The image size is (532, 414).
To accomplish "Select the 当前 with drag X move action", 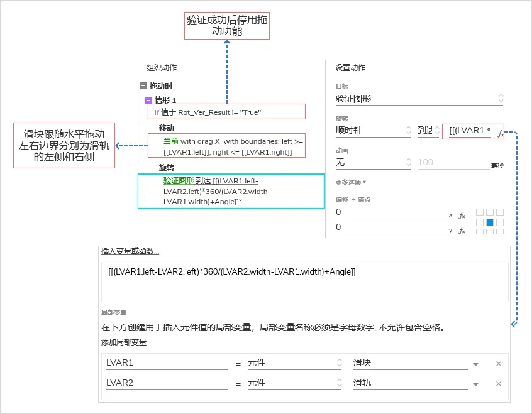I will click(226, 146).
